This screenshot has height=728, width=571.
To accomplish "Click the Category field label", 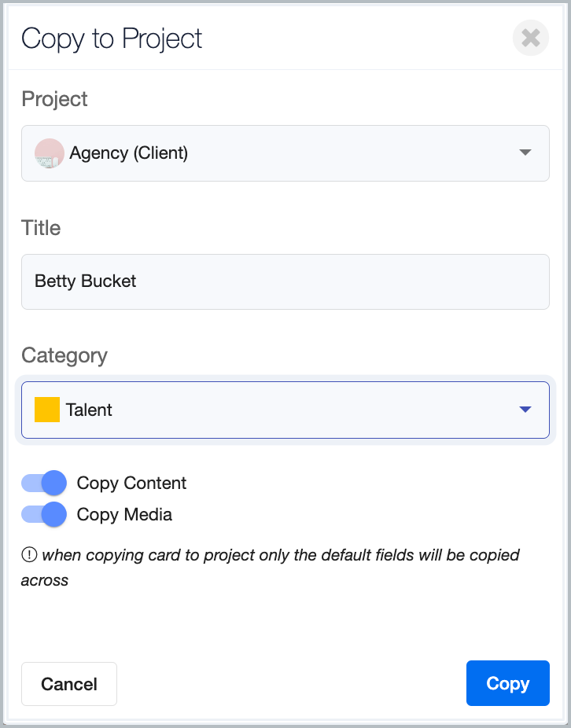I will point(64,356).
